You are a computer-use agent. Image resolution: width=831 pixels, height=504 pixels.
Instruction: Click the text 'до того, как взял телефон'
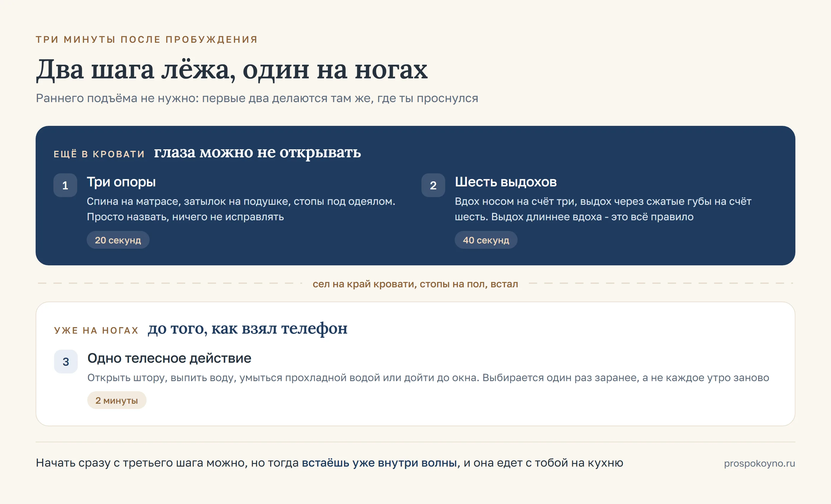(248, 329)
